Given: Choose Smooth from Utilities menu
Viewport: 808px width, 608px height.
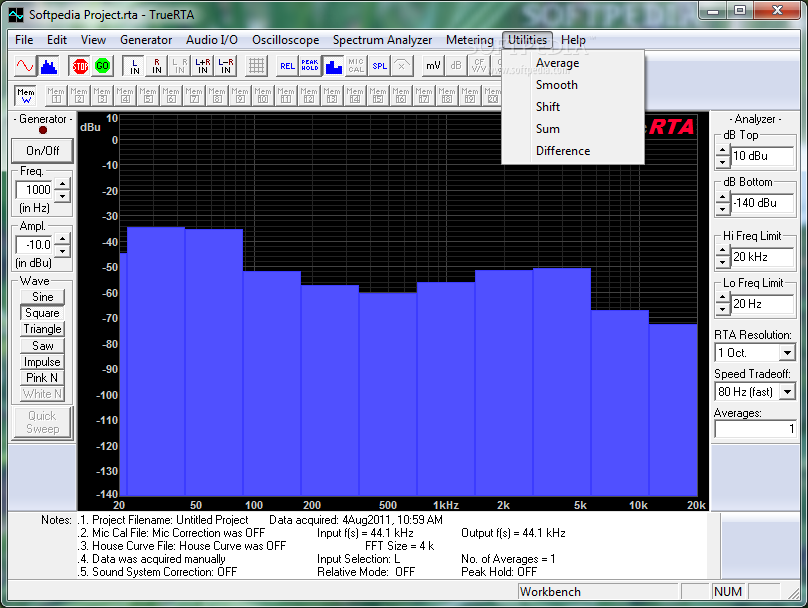Looking at the screenshot, I should point(573,85).
